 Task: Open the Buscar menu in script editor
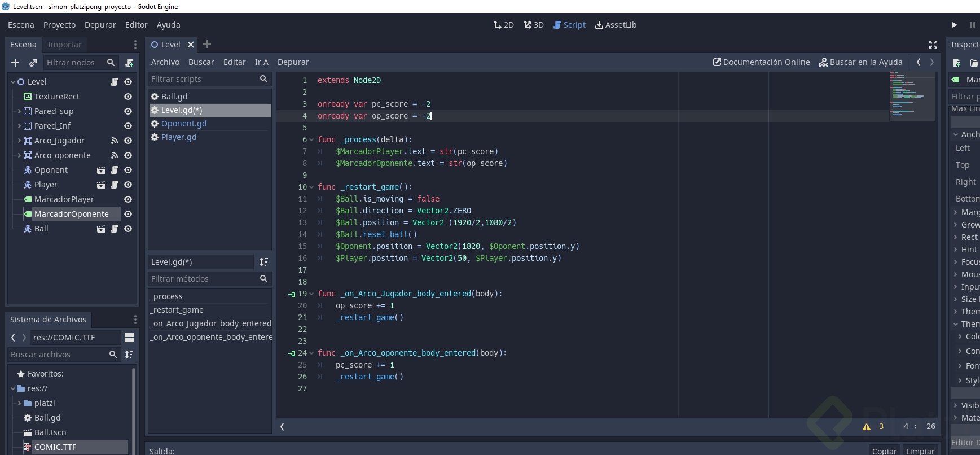[x=201, y=62]
